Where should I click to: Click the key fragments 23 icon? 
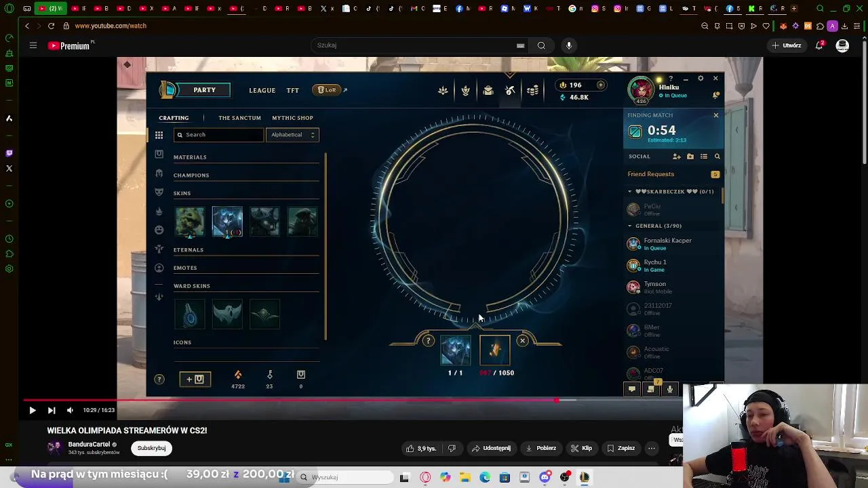269,375
